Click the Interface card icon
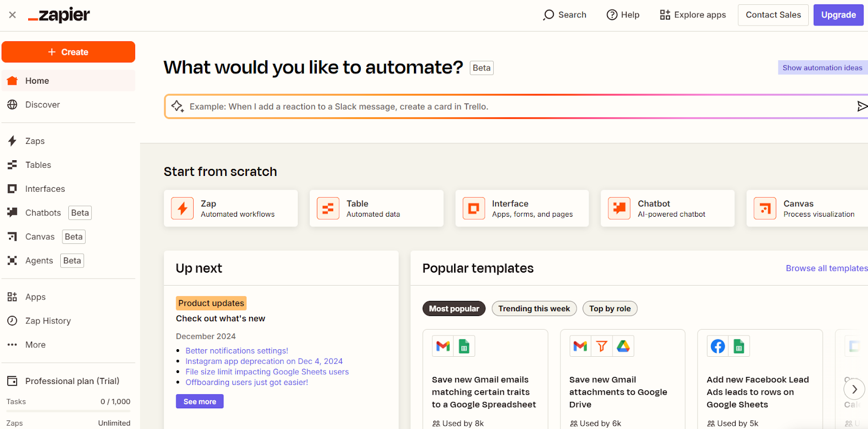Image resolution: width=868 pixels, height=429 pixels. click(x=474, y=209)
